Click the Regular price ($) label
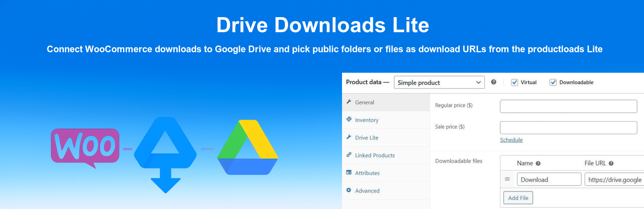This screenshot has height=209, width=644. click(454, 105)
